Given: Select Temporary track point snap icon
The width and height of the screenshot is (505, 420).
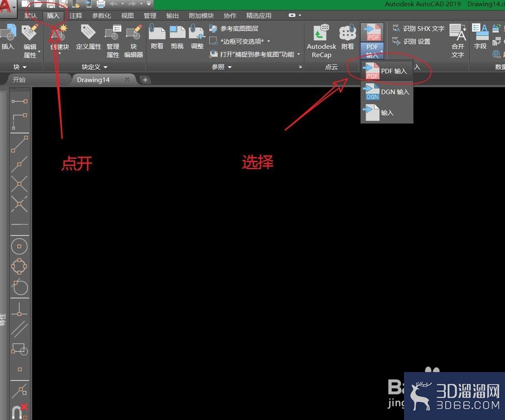Looking at the screenshot, I should (20, 101).
